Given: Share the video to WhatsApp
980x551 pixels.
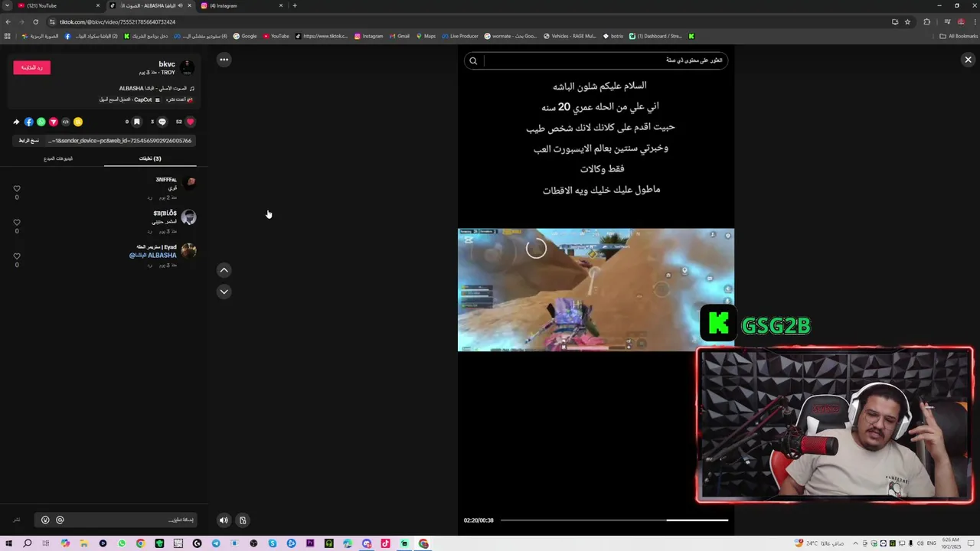Looking at the screenshot, I should coord(41,122).
